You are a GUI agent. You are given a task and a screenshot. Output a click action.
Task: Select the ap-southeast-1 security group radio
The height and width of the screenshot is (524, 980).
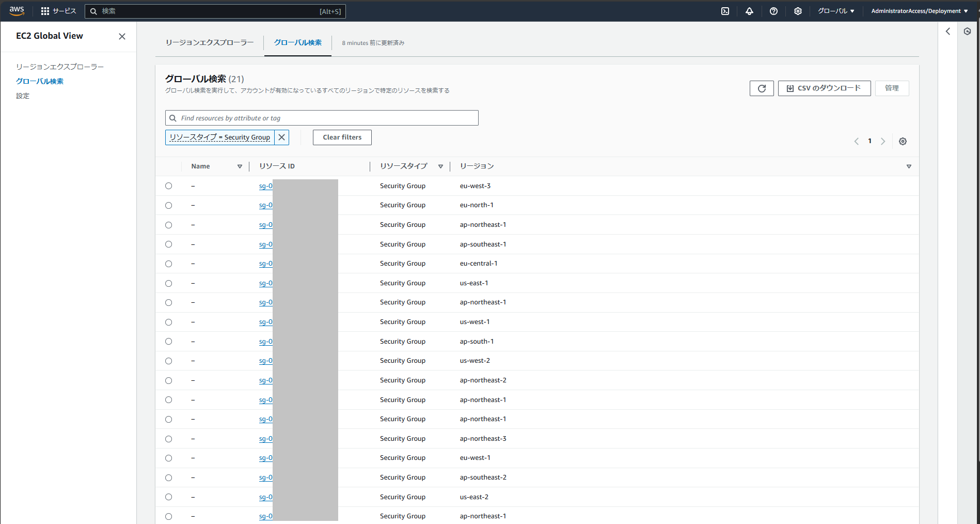tap(169, 244)
